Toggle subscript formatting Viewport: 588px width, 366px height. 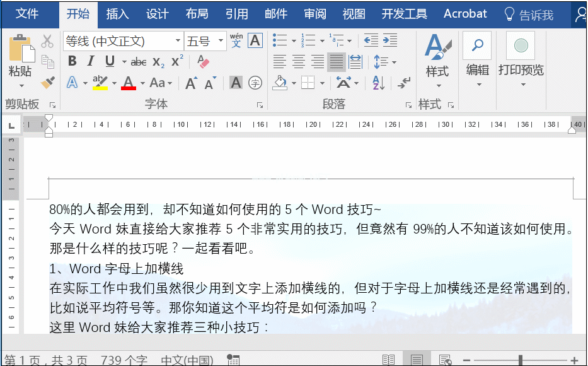pos(158,62)
